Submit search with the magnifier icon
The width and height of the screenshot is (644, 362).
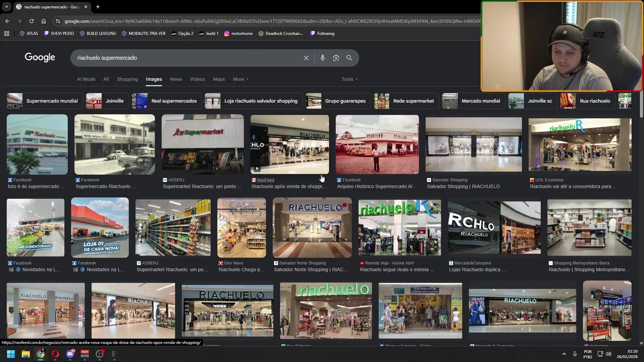click(349, 58)
